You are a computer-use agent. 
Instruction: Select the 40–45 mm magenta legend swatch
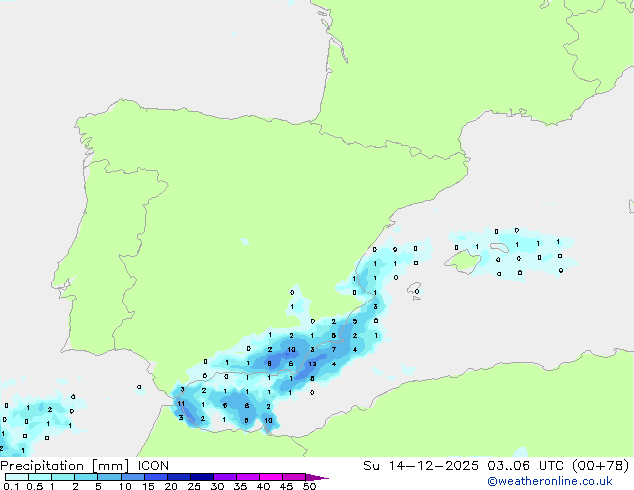point(271,477)
